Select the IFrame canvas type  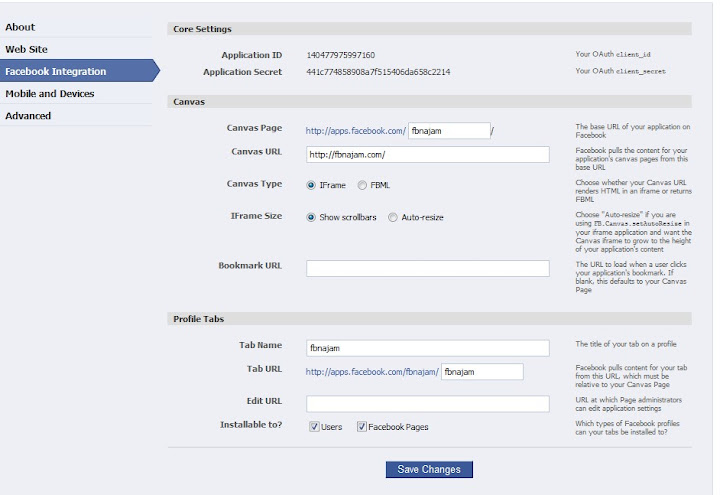point(311,185)
